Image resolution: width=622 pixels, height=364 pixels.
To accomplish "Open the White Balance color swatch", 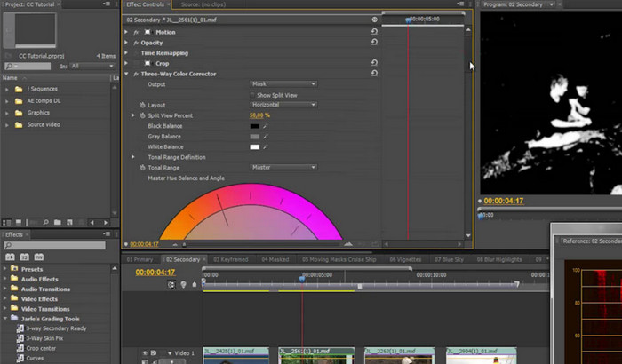I will pyautogui.click(x=255, y=146).
